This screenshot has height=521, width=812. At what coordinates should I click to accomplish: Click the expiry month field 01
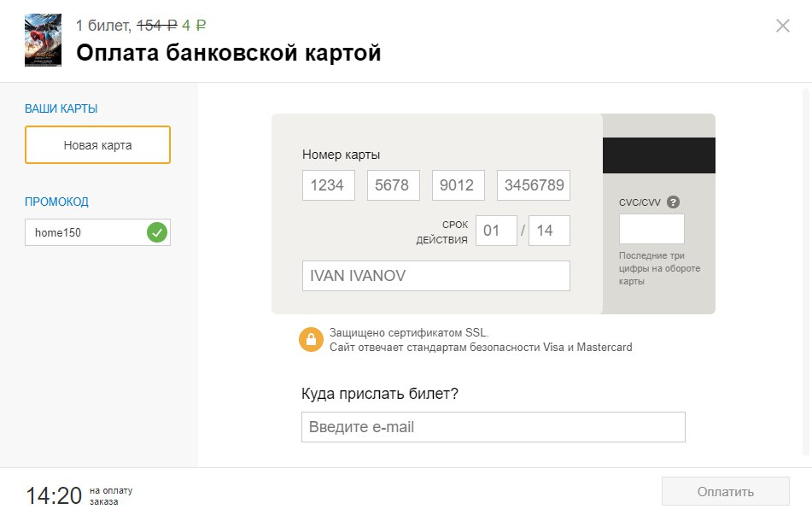tap(496, 231)
